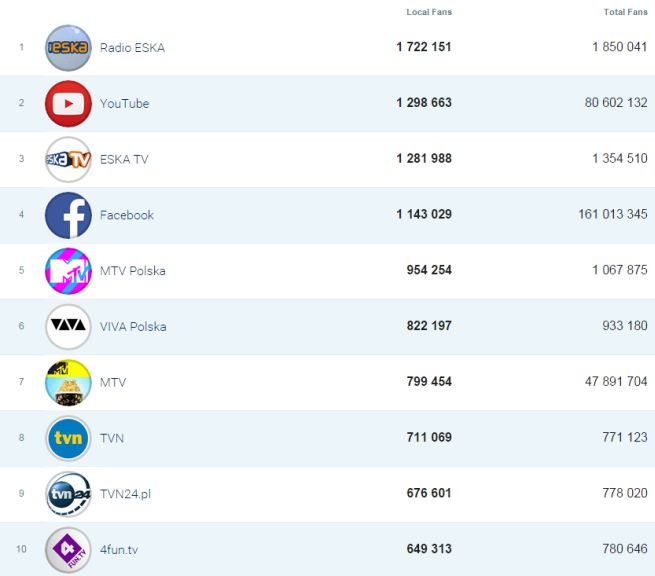Open the ESKA TV name link

pyautogui.click(x=124, y=159)
